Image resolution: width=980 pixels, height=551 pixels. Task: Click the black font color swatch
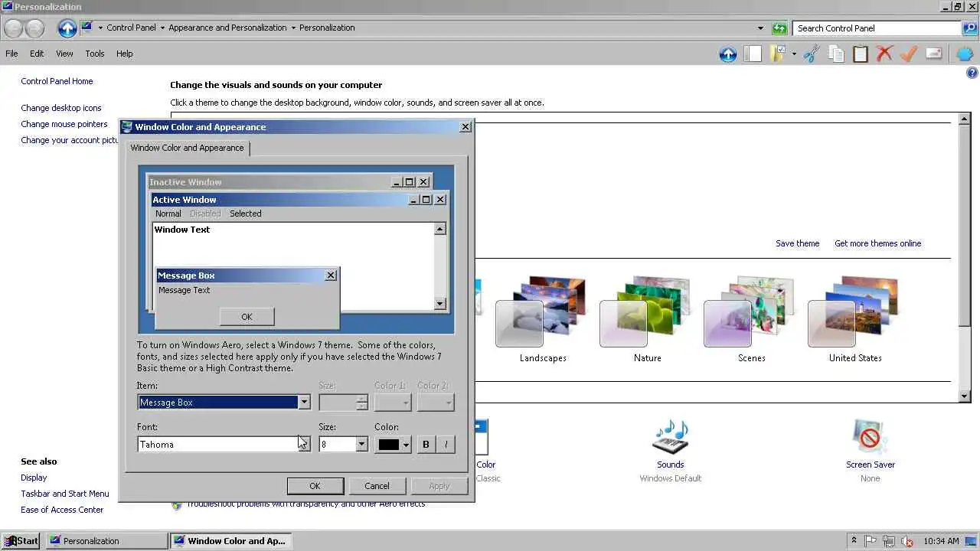tap(389, 445)
